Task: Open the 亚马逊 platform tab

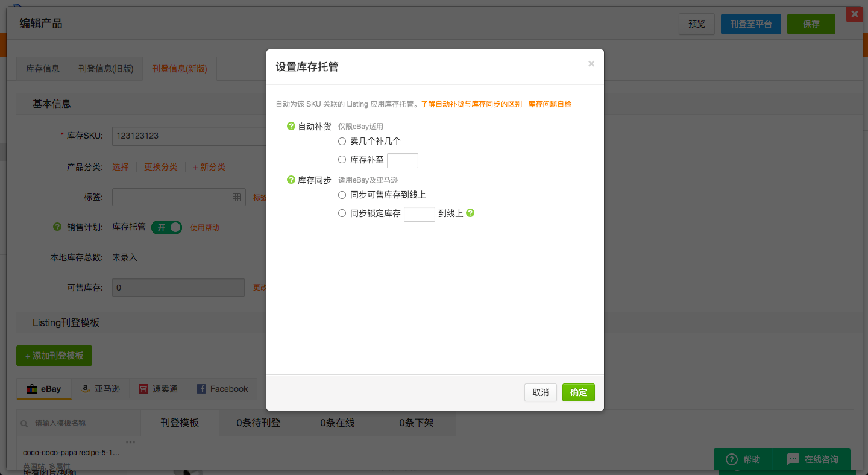Action: point(101,389)
